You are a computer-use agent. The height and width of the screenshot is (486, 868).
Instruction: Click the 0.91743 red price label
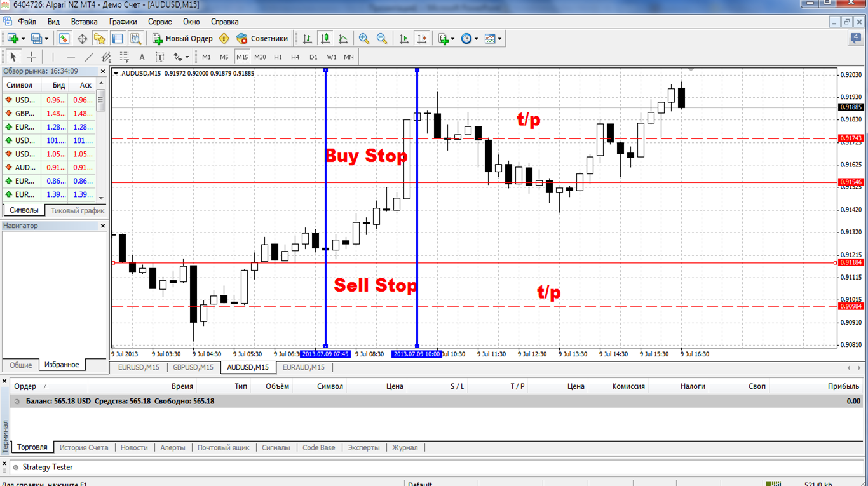pos(851,138)
